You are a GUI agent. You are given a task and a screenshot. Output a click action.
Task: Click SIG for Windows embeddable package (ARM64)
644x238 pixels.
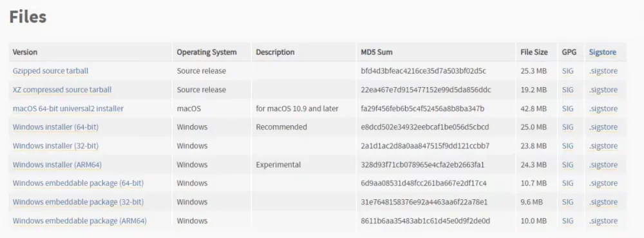coord(567,221)
